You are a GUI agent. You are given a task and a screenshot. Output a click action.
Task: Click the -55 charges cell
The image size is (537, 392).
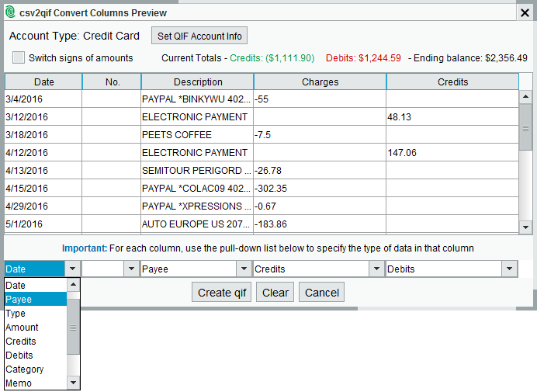pyautogui.click(x=320, y=99)
